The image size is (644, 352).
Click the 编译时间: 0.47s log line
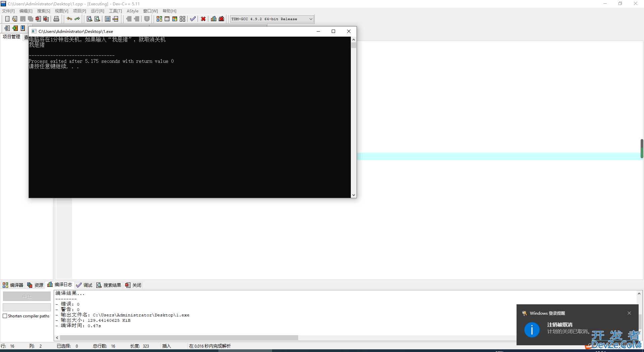(x=78, y=326)
